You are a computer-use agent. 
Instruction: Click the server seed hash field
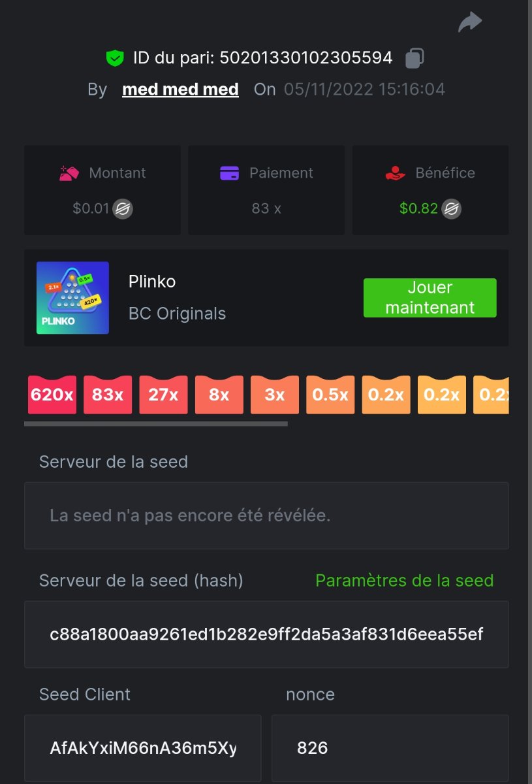point(266,634)
